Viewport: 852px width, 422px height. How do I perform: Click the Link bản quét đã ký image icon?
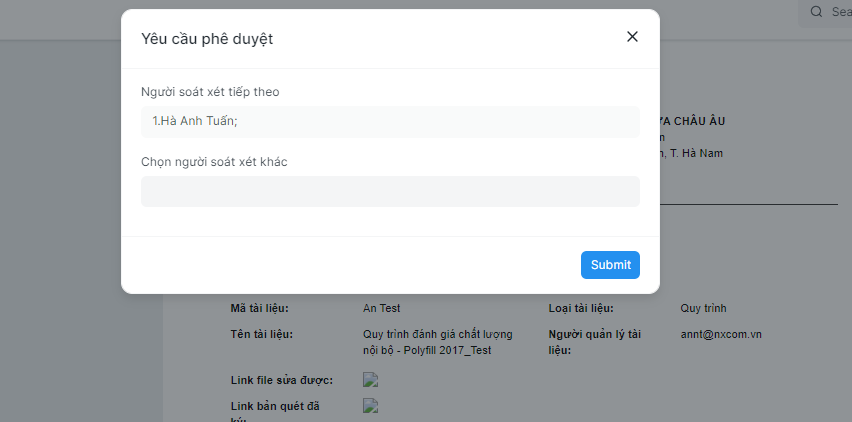(x=371, y=405)
